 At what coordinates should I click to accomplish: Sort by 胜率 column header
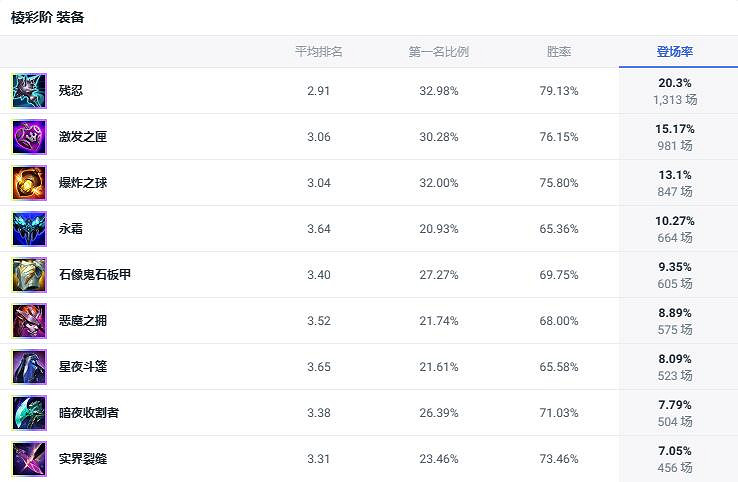tap(559, 51)
